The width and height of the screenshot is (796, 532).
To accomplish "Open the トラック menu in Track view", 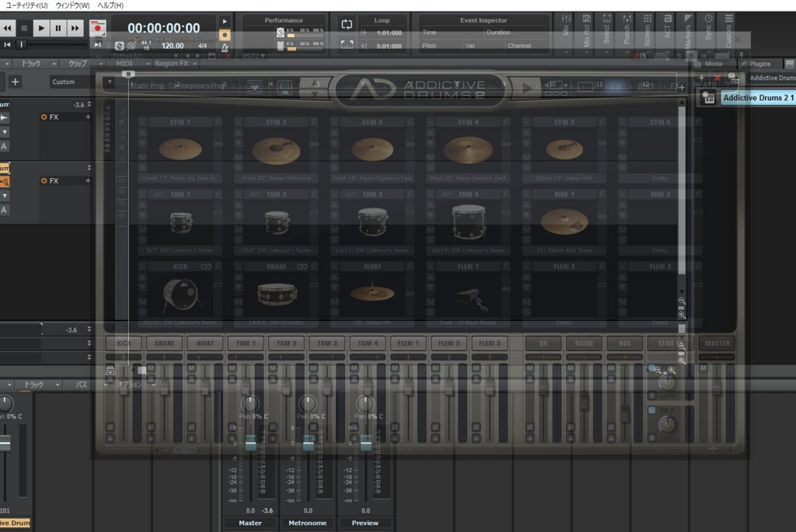I will click(35, 64).
